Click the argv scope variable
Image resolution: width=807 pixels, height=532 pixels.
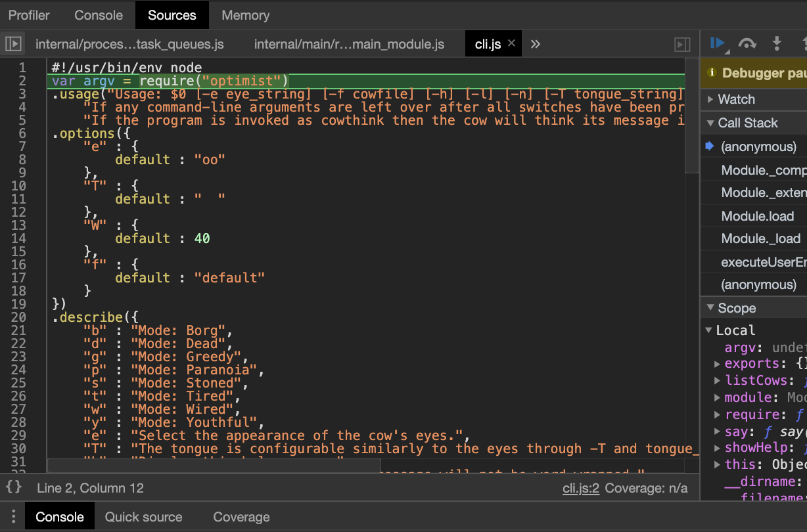[x=740, y=347]
